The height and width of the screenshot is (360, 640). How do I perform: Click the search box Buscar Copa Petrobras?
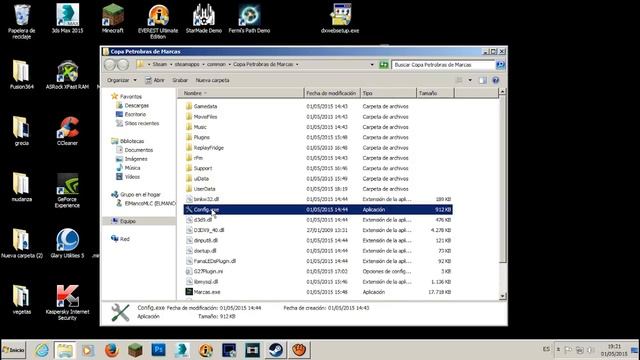click(443, 64)
